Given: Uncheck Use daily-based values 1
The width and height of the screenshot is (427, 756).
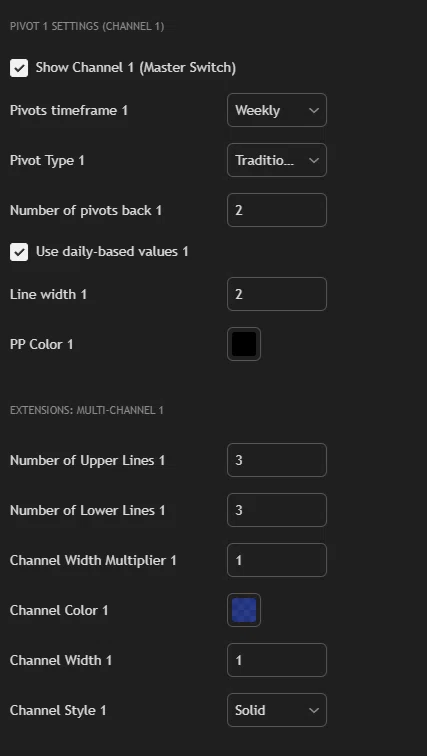Looking at the screenshot, I should (19, 252).
